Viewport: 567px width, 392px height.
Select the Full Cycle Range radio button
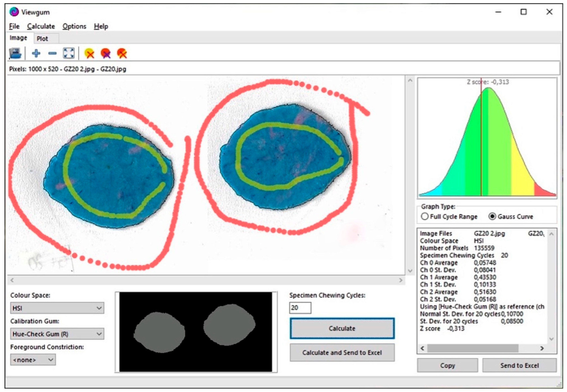(x=425, y=216)
